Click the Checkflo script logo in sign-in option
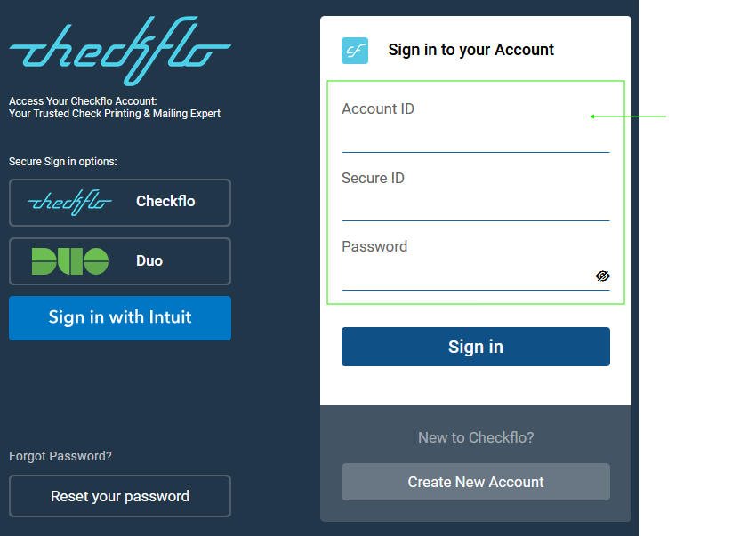Viewport: 756px width, 536px height. (x=70, y=202)
